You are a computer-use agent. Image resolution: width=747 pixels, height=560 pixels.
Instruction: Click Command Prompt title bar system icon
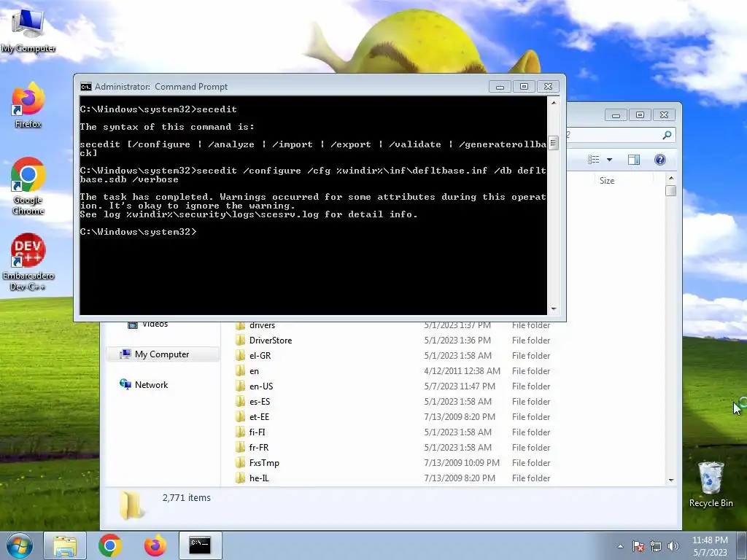86,87
